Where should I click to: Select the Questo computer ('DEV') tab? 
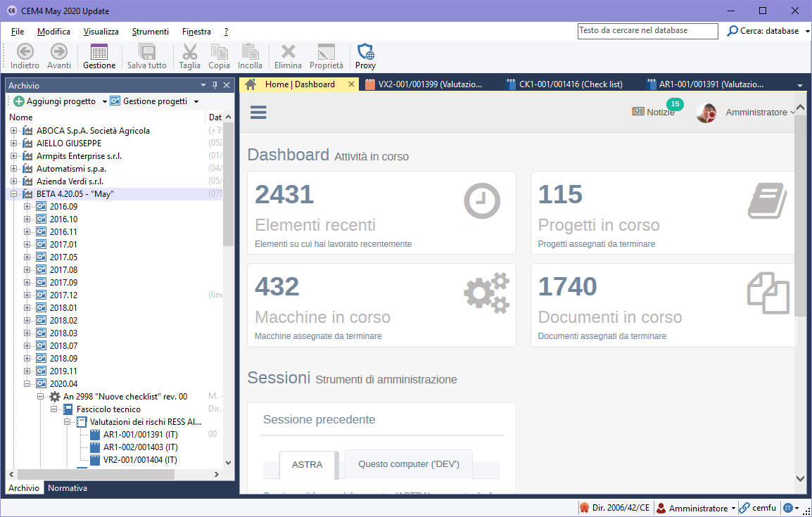[408, 464]
